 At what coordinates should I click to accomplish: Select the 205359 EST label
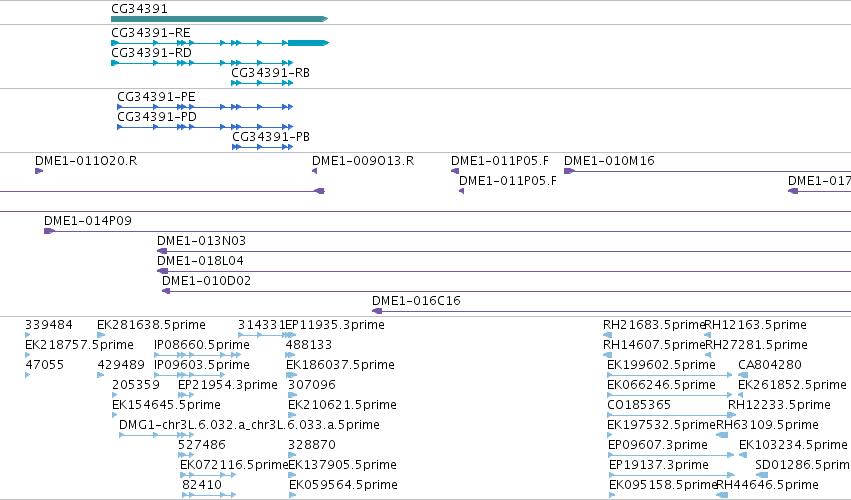136,385
